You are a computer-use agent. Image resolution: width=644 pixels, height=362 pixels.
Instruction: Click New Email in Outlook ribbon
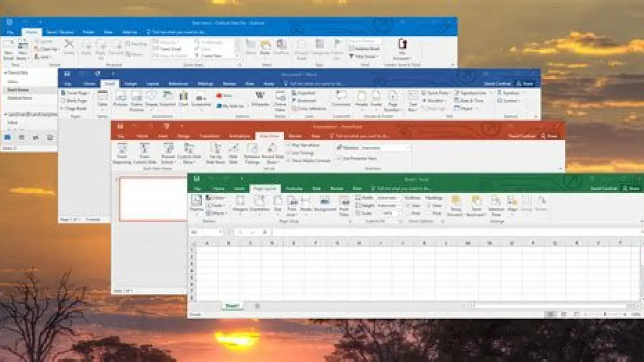pos(9,48)
